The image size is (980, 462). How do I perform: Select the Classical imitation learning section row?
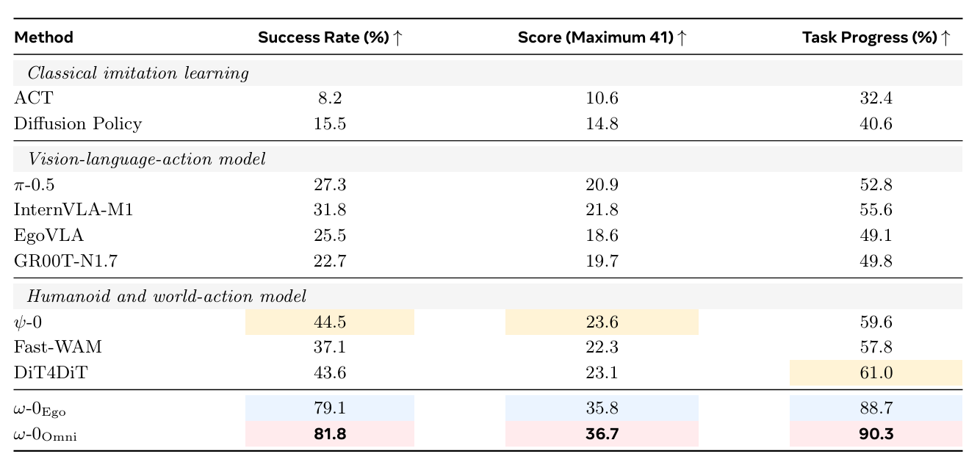click(x=488, y=73)
